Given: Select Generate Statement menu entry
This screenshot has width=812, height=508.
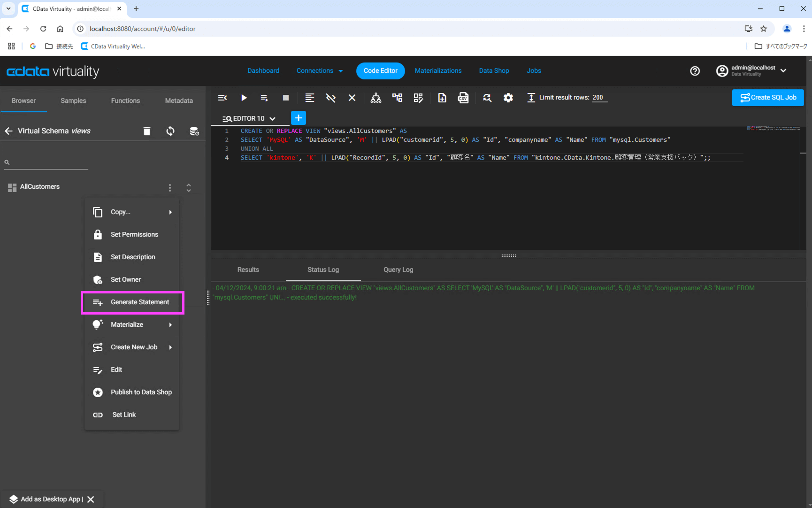Looking at the screenshot, I should [132, 302].
